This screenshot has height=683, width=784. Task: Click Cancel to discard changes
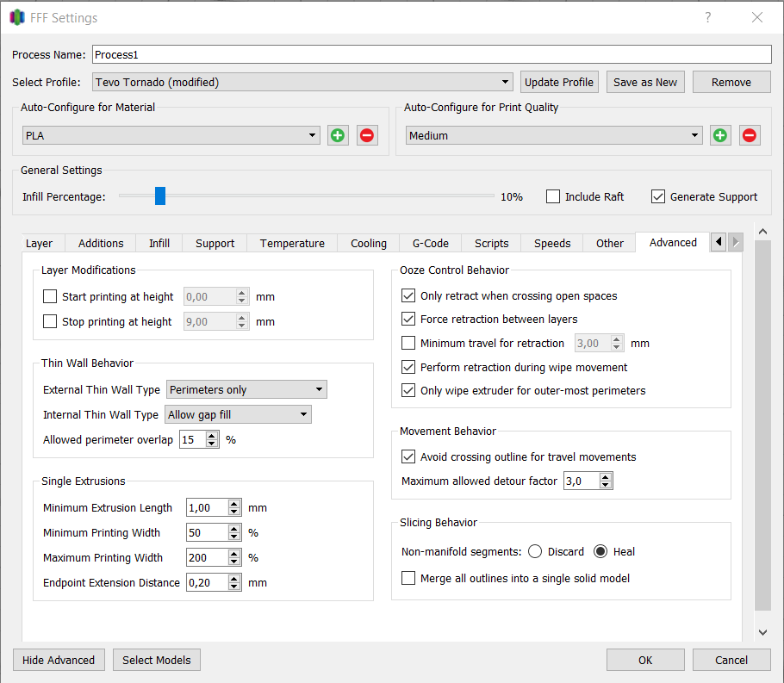(731, 660)
